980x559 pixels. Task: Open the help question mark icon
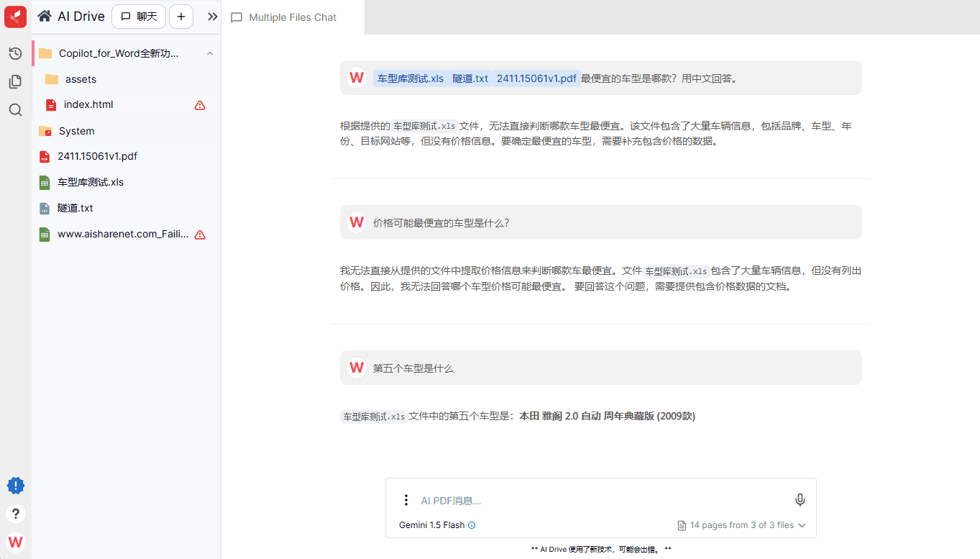(16, 514)
